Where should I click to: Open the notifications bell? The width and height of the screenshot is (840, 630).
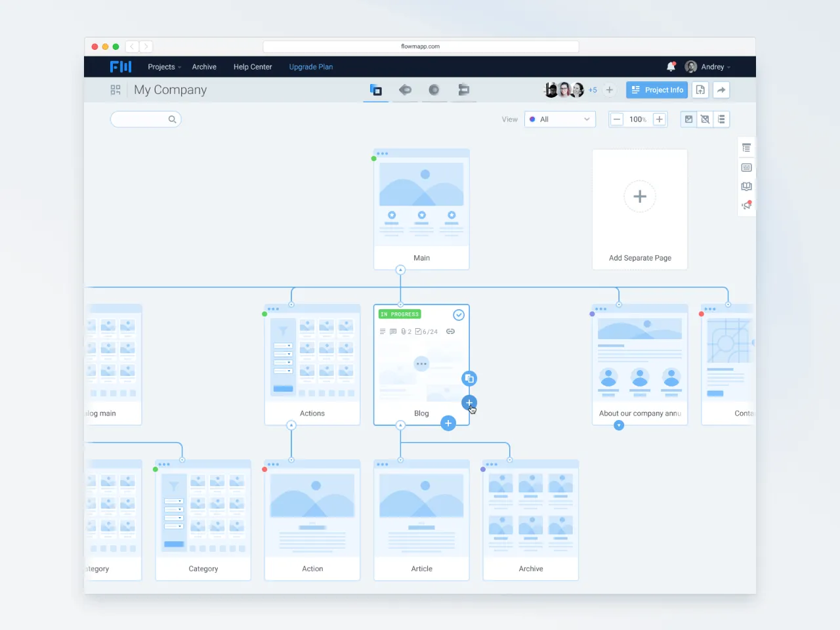pyautogui.click(x=671, y=66)
